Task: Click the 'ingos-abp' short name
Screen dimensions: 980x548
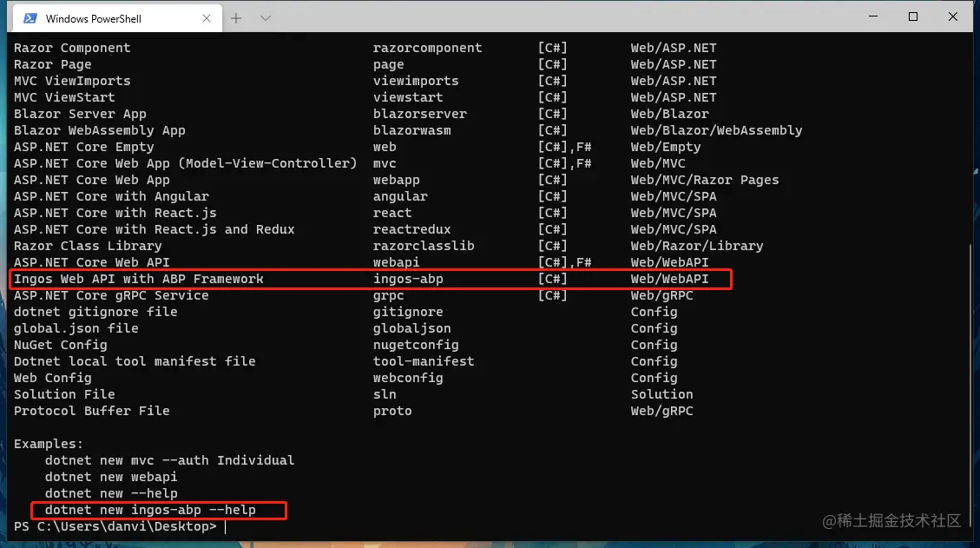Action: (x=408, y=279)
